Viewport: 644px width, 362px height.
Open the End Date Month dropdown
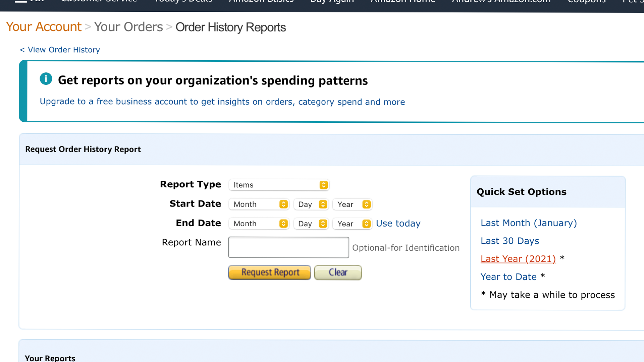[259, 224]
